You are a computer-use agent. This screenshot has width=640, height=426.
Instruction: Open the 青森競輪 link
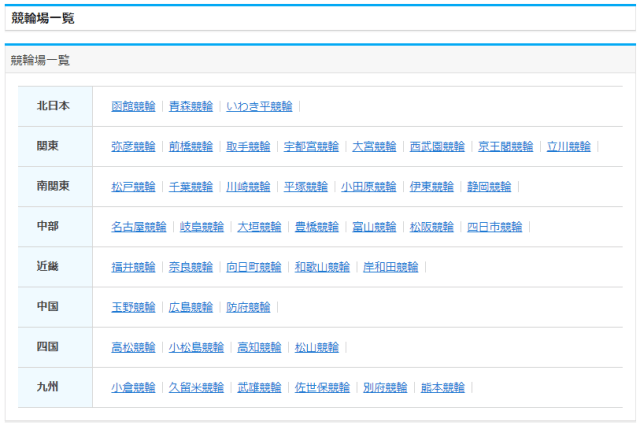[x=191, y=106]
